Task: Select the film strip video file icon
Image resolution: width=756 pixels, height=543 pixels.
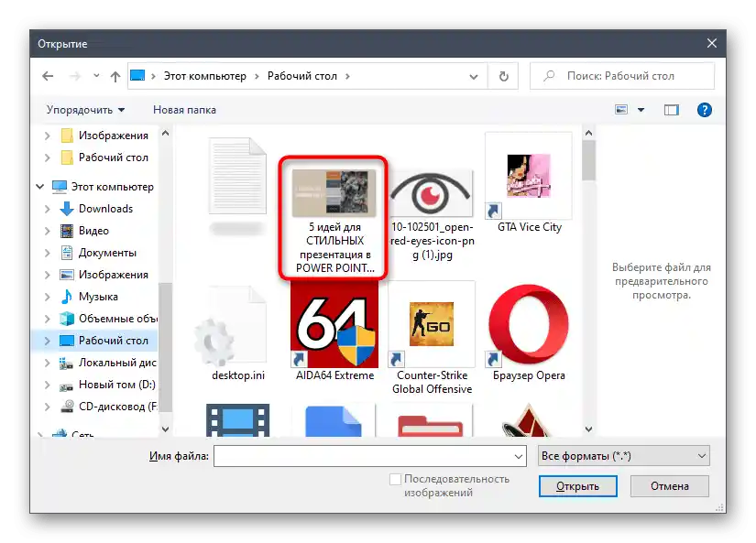Action: click(x=237, y=420)
